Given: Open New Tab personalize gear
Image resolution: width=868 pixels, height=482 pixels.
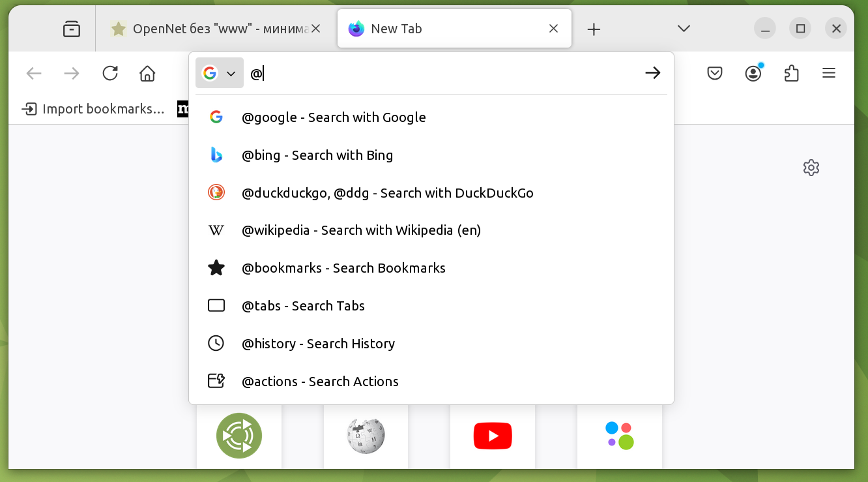Looking at the screenshot, I should (811, 168).
